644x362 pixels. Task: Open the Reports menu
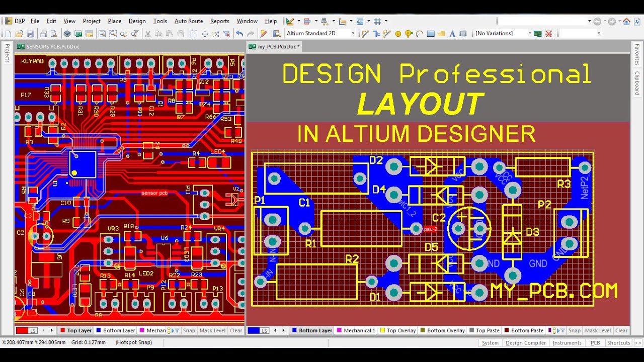tap(220, 21)
